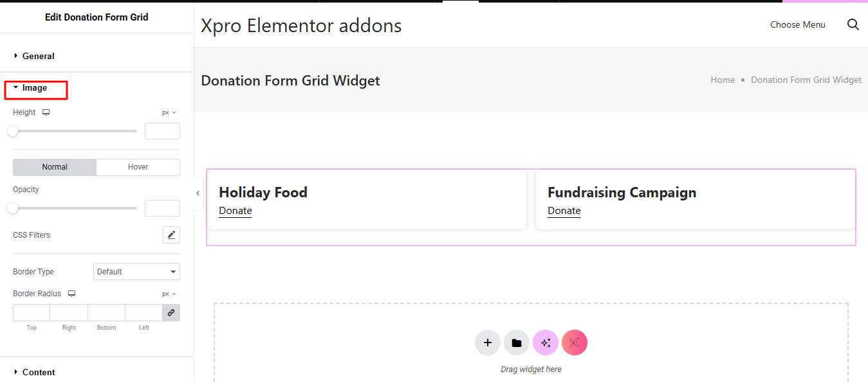Select the Normal state
The width and height of the screenshot is (868, 383).
(55, 167)
